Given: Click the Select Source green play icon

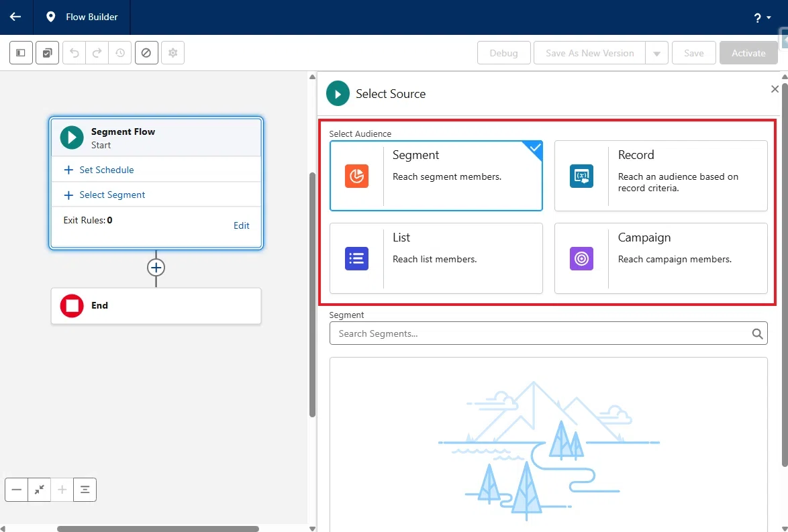Looking at the screenshot, I should tap(338, 93).
